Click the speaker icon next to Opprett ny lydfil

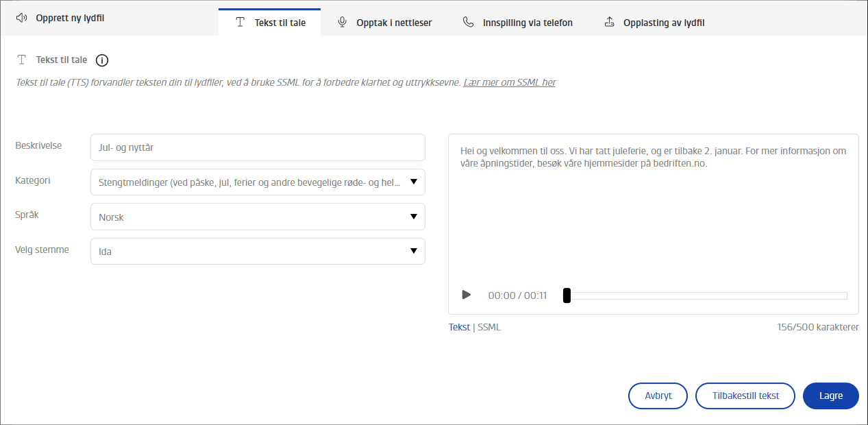pyautogui.click(x=21, y=18)
